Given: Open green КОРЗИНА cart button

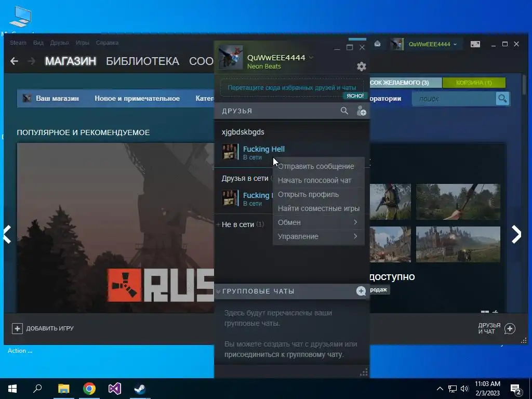Looking at the screenshot, I should 474,83.
